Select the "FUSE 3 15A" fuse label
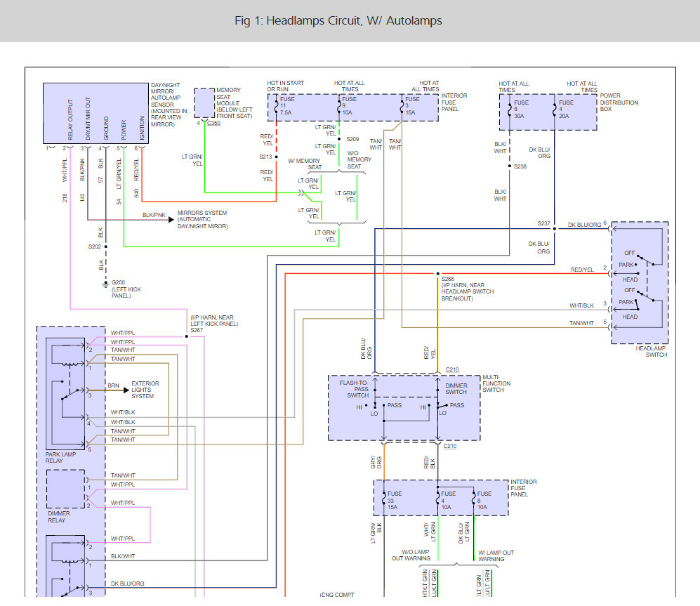This screenshot has height=606, width=700. pos(412,106)
